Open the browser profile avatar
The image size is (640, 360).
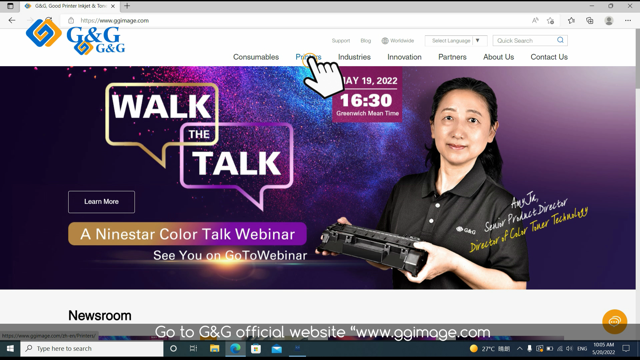(x=609, y=20)
